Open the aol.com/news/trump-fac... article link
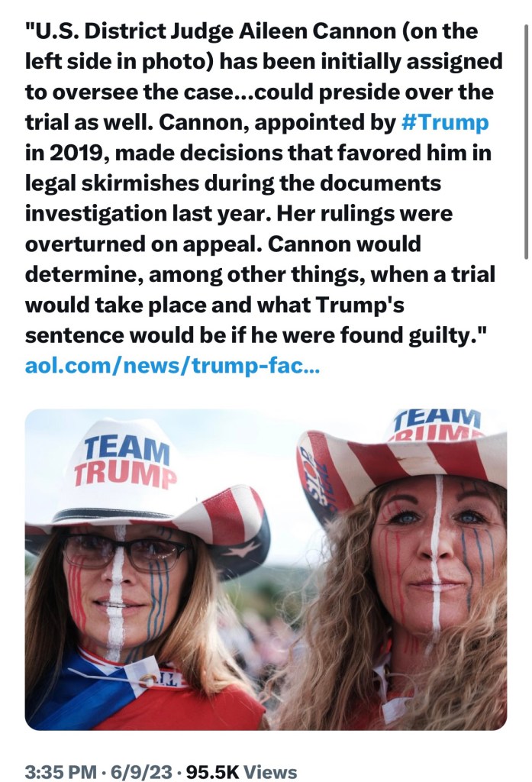This screenshot has height=782, width=532. pos(172,366)
